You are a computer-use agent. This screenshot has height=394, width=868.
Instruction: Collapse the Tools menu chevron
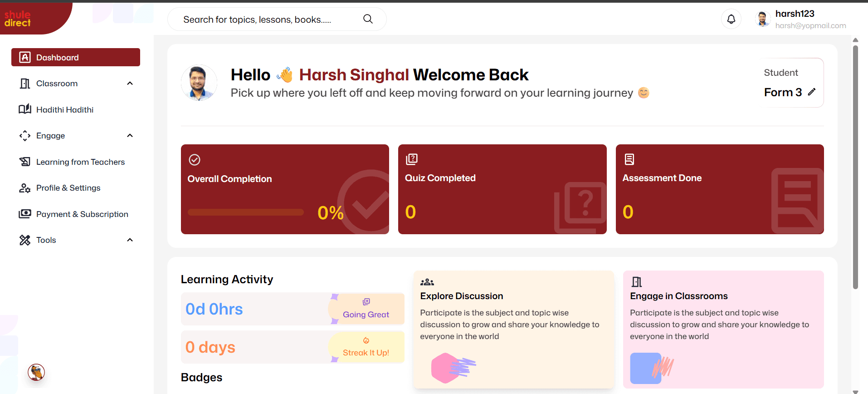coord(130,240)
